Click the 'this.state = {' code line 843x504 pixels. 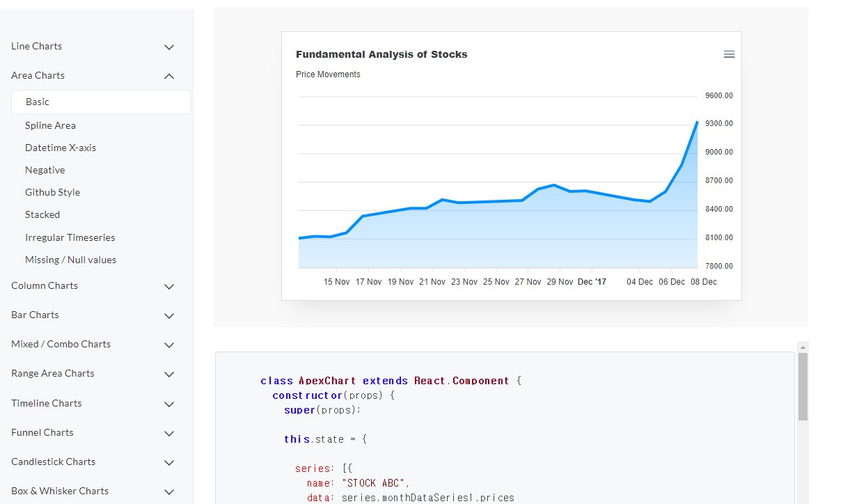click(325, 439)
